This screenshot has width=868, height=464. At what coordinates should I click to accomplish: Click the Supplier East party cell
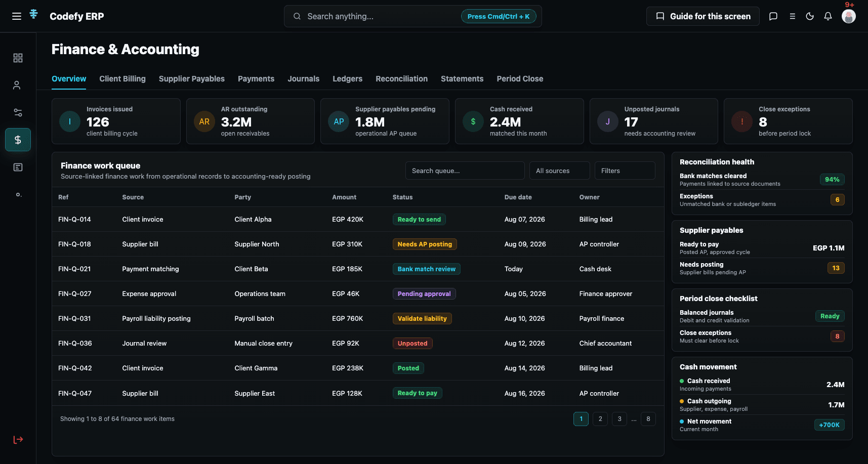point(255,393)
